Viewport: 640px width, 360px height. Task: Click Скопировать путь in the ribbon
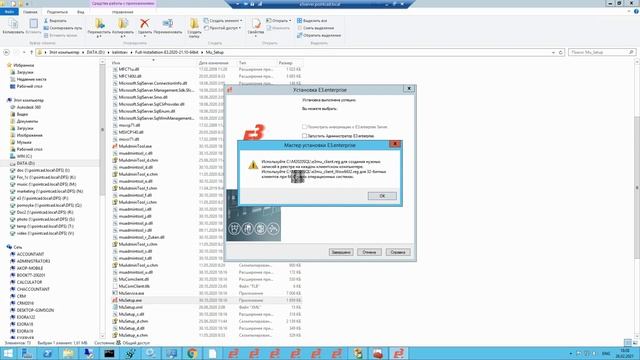[x=62, y=28]
